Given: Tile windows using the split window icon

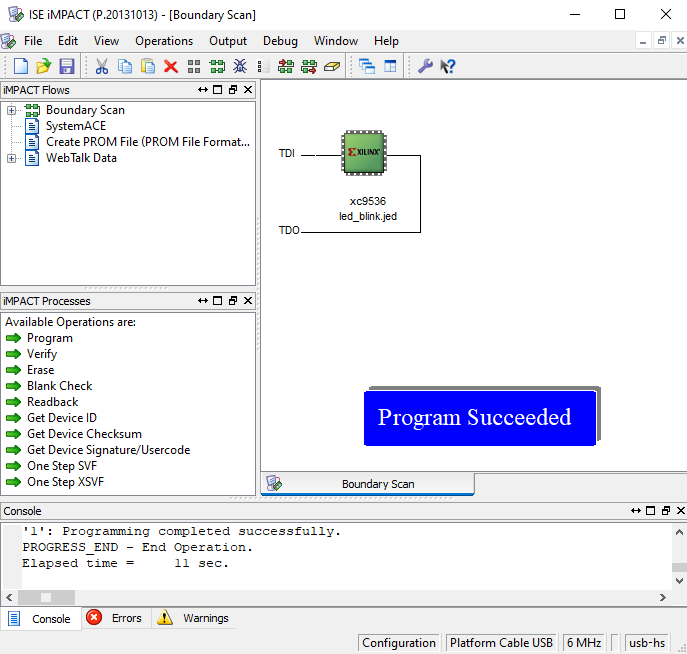Looking at the screenshot, I should pos(390,67).
